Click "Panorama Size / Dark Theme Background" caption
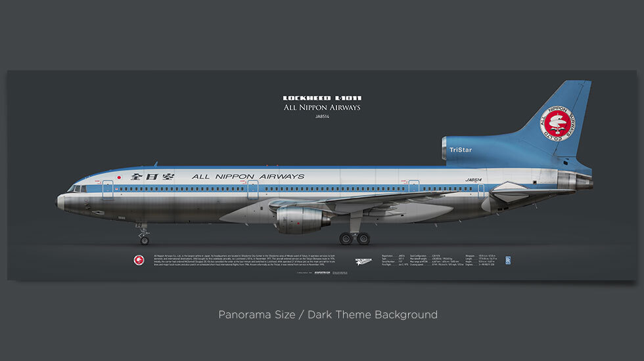Viewport: 644px width, 361px height. [x=328, y=314]
